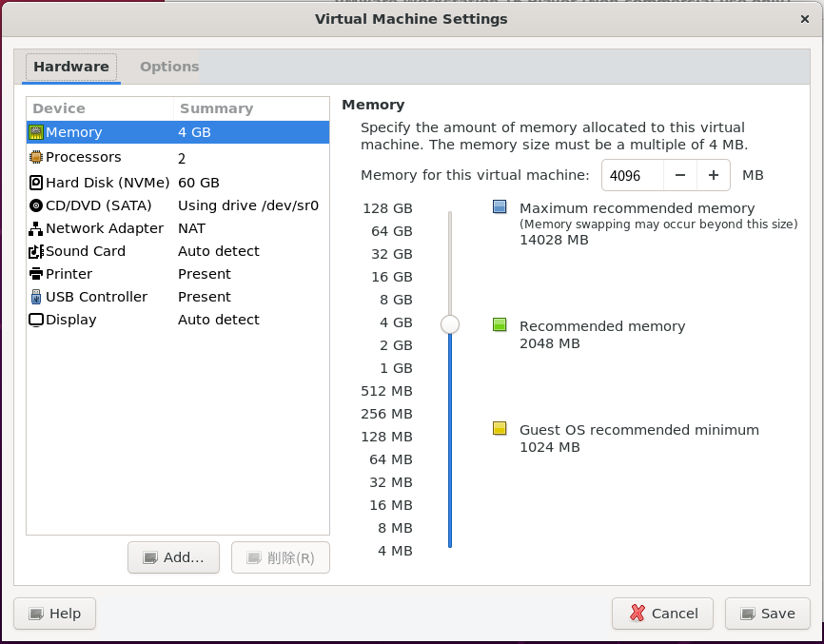Save the virtual machine settings
The height and width of the screenshot is (644, 824).
(x=767, y=614)
